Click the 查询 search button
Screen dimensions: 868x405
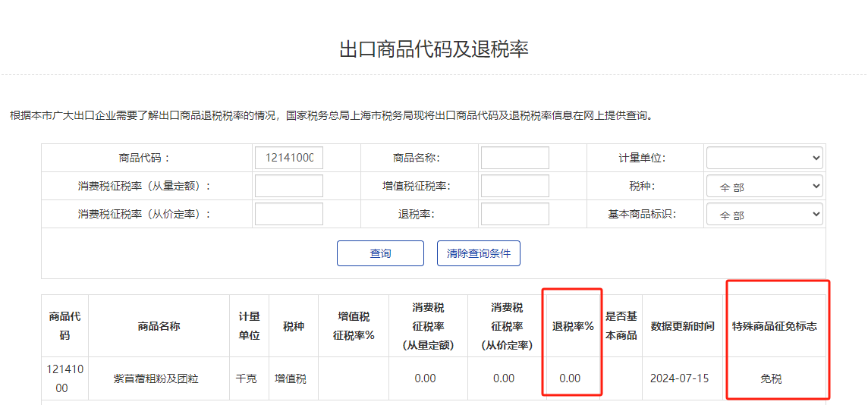click(x=380, y=253)
